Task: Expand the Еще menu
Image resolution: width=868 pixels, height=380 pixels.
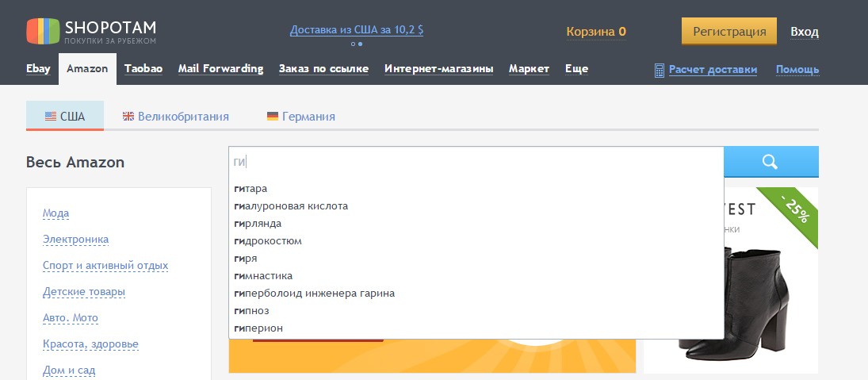Action: click(577, 69)
